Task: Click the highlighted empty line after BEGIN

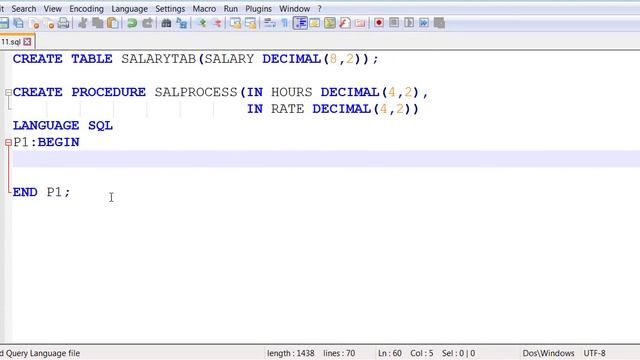Action: pyautogui.click(x=326, y=159)
